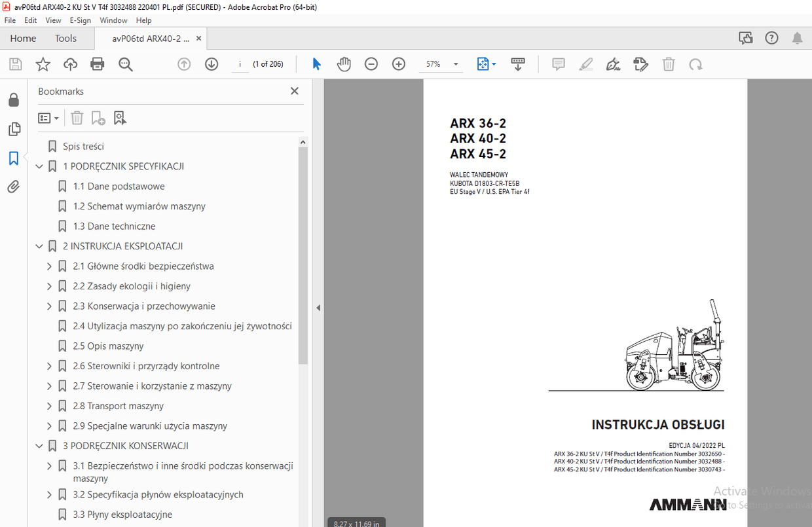Open the Attachments panel

(14, 187)
